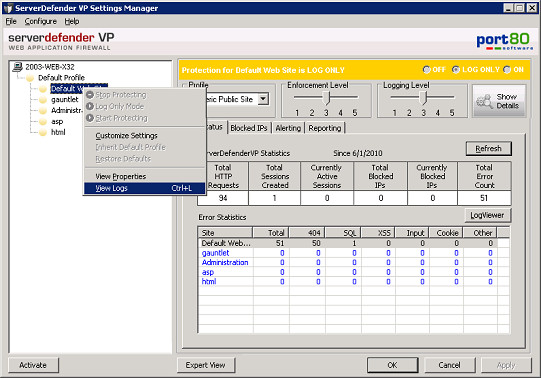The width and height of the screenshot is (541, 378).
Task: Click the server computer icon for 2003-WEB-X32
Action: point(17,67)
